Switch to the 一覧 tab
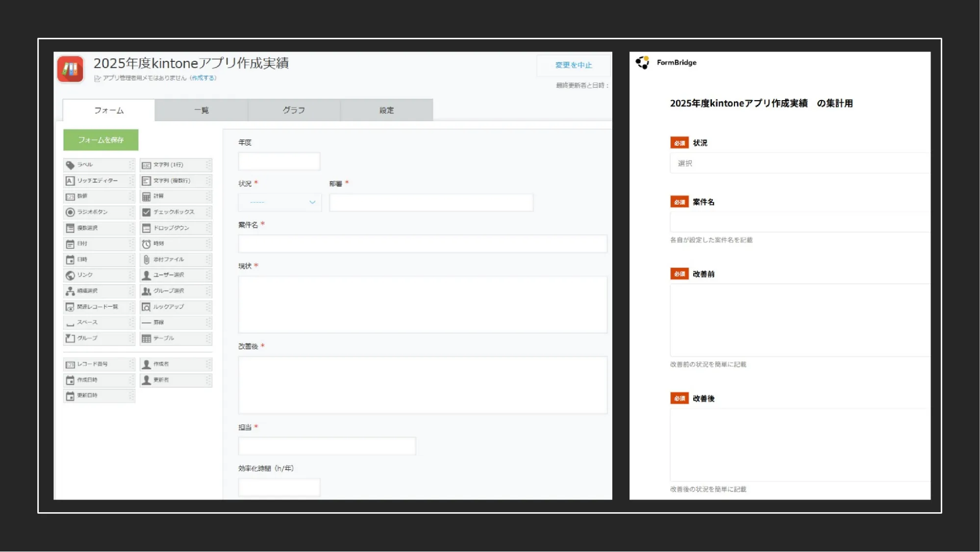The width and height of the screenshot is (980, 552). coord(201,110)
